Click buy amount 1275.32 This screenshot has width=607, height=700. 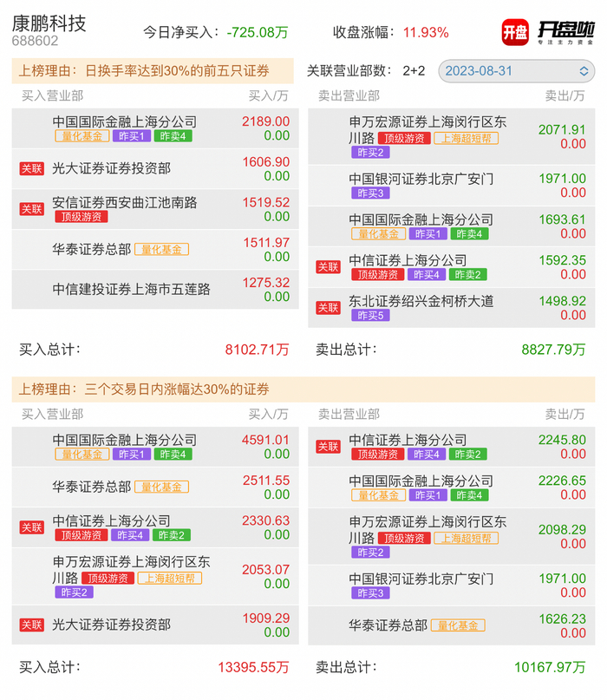[x=265, y=283]
